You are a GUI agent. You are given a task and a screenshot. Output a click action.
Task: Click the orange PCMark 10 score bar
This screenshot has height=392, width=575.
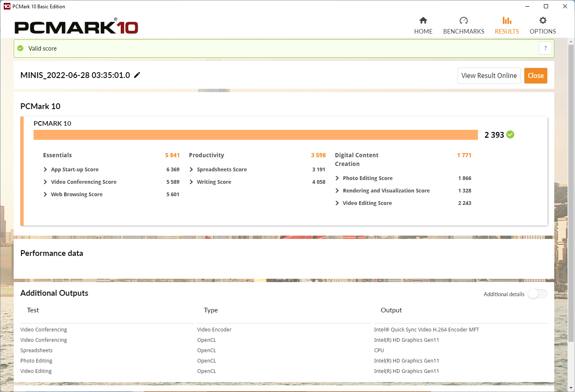(x=256, y=135)
